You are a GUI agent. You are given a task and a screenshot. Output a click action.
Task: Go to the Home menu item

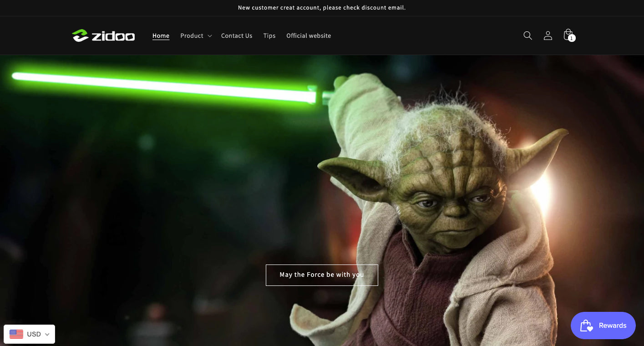click(161, 36)
